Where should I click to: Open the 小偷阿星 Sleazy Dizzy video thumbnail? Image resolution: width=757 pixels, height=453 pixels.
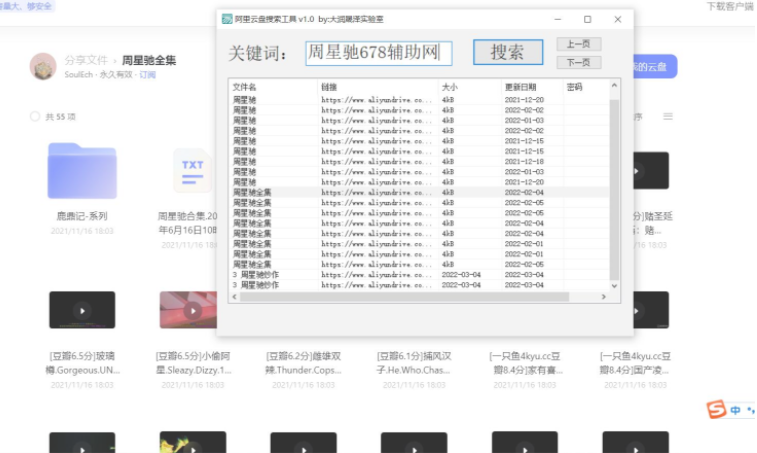(192, 310)
